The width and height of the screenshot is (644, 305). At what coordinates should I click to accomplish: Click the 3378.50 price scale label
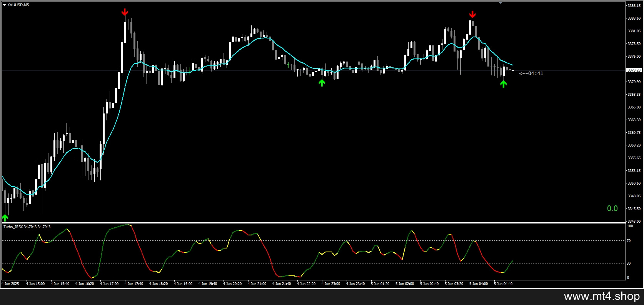[x=634, y=44]
